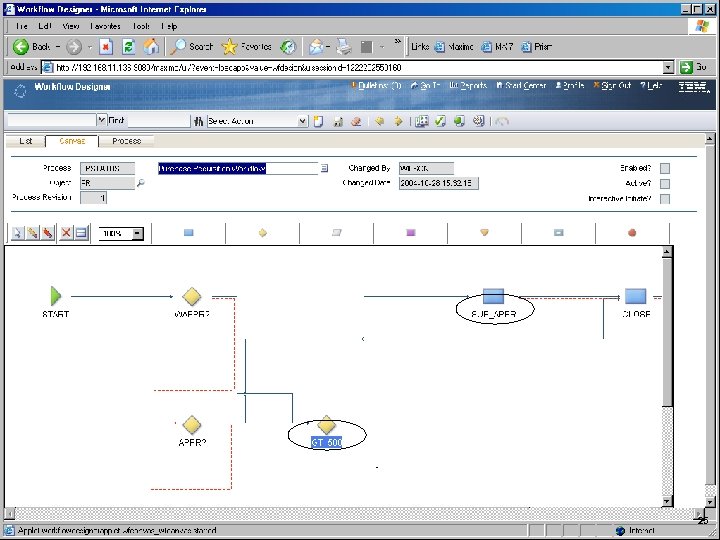Select the APPR? condition diamond node
Image resolution: width=720 pixels, height=540 pixels.
coord(191,425)
